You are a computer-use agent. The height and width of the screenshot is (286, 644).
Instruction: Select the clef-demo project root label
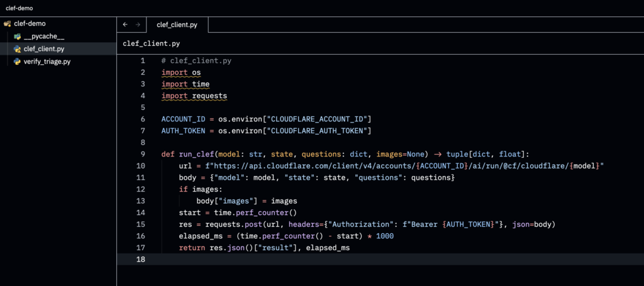coord(30,24)
